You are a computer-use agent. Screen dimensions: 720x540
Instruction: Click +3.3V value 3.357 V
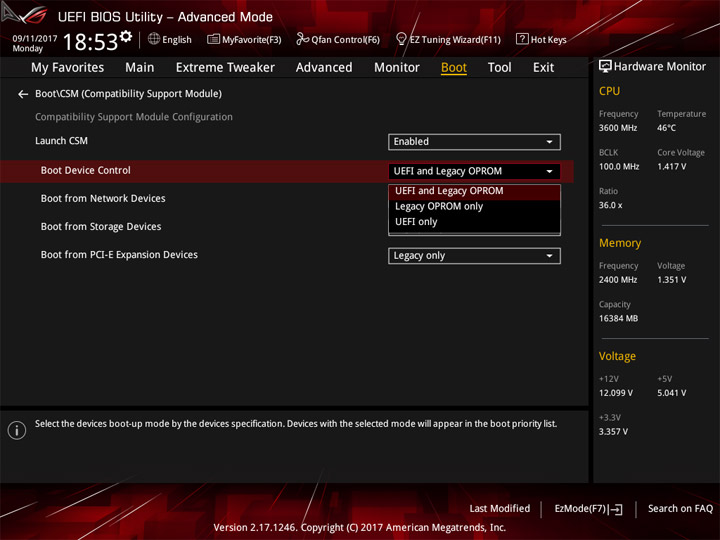(x=613, y=432)
